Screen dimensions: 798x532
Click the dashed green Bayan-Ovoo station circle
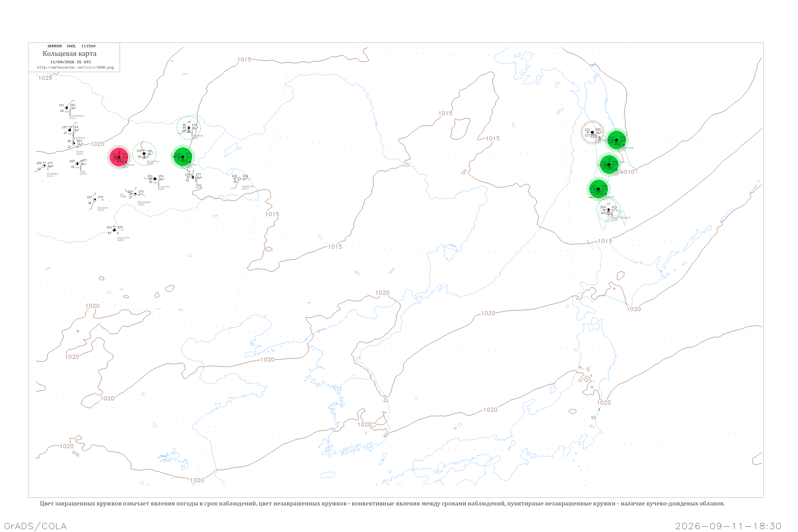(144, 154)
